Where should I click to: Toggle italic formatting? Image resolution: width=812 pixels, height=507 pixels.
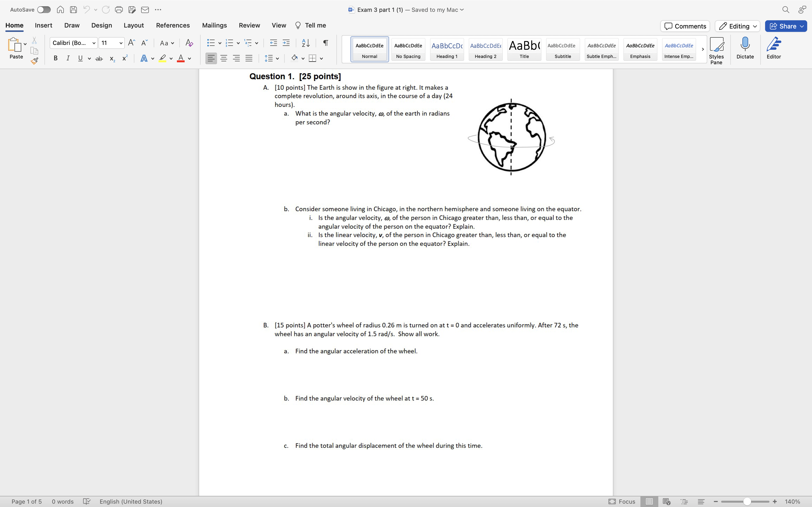(68, 58)
